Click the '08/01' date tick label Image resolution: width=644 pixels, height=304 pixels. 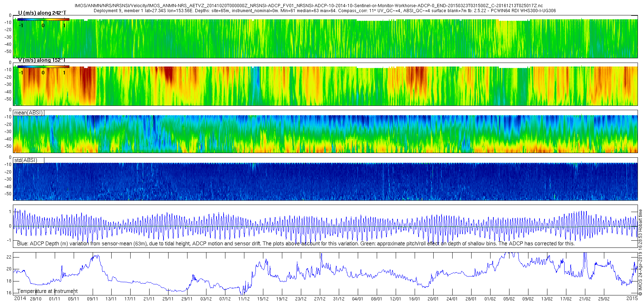pos(377,299)
